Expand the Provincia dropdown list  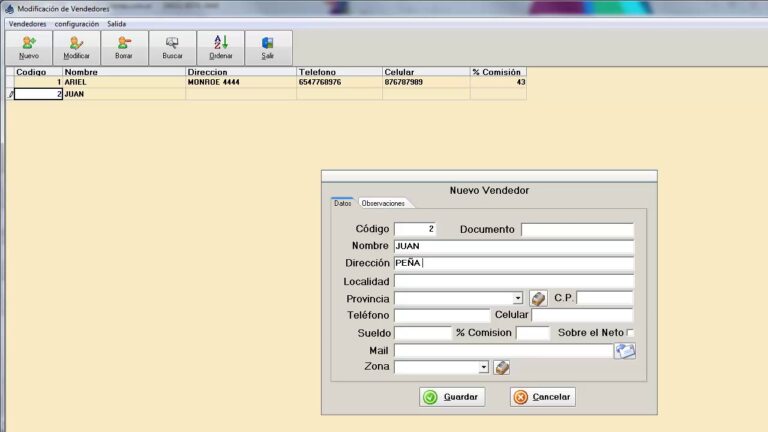coord(518,298)
